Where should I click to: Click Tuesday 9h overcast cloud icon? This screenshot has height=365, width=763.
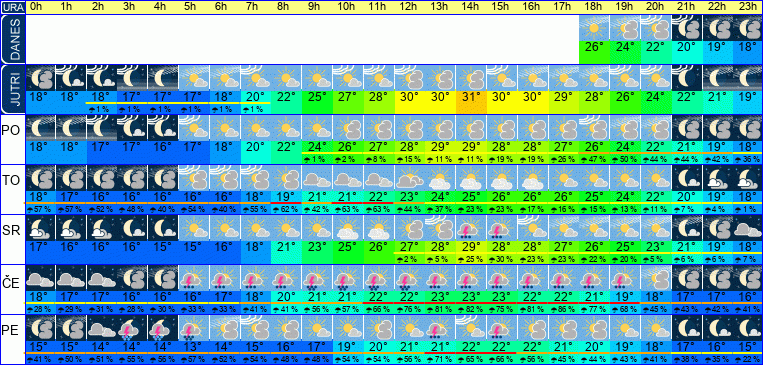[x=317, y=178]
